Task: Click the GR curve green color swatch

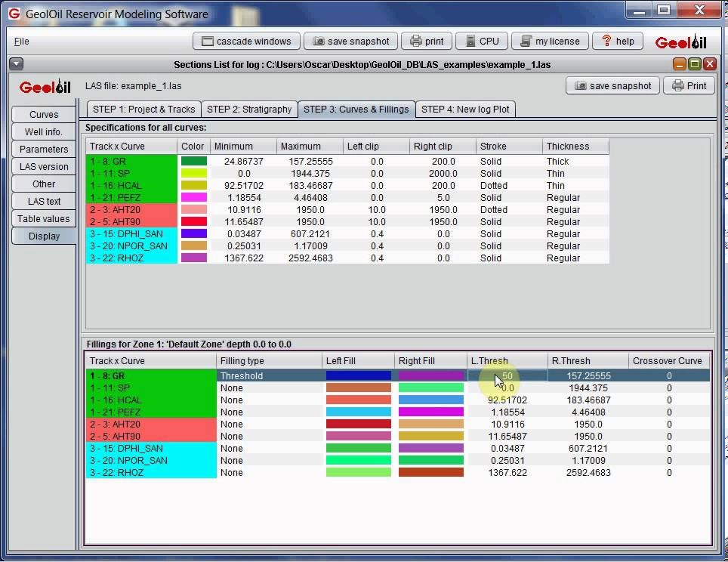Action: point(193,162)
